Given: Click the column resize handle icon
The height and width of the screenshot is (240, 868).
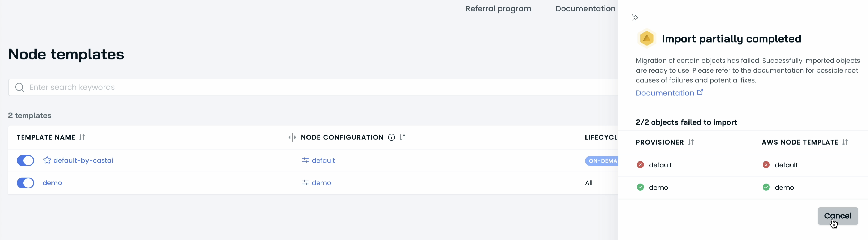Looking at the screenshot, I should click(x=292, y=137).
